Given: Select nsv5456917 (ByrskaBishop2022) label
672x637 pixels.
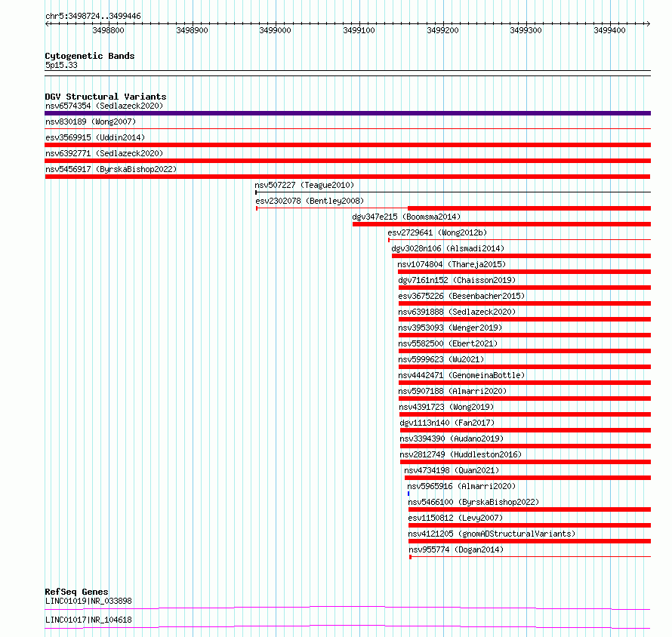Looking at the screenshot, I should coord(111,169).
